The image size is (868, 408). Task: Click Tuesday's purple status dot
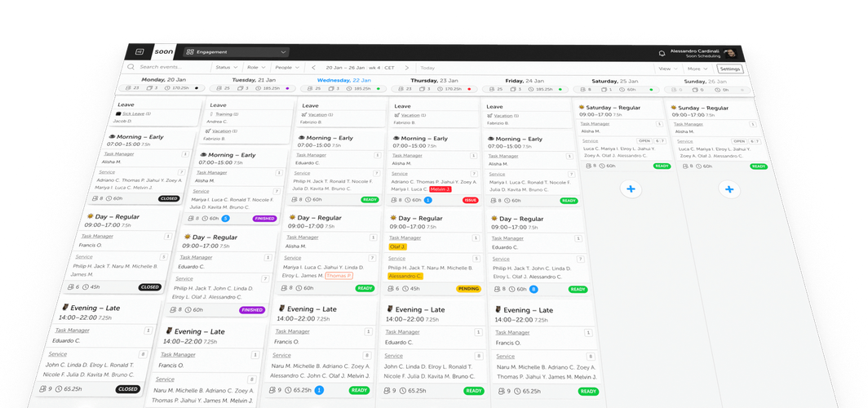(x=287, y=88)
